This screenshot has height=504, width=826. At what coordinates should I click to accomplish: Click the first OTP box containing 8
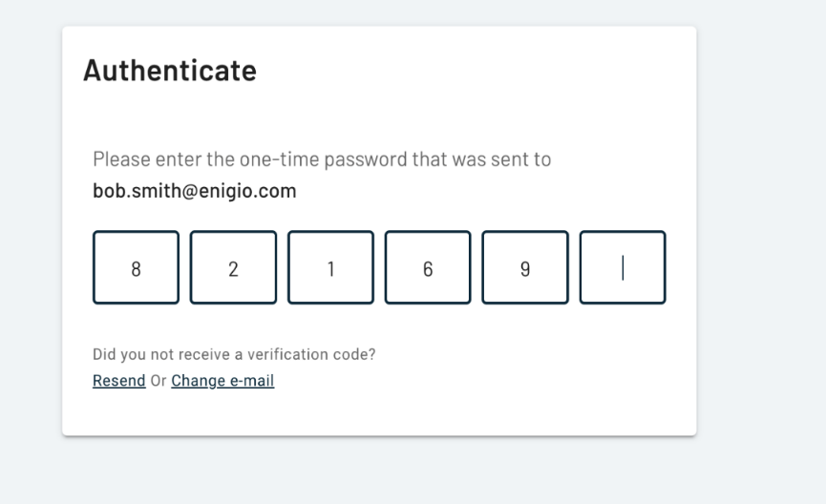(136, 267)
